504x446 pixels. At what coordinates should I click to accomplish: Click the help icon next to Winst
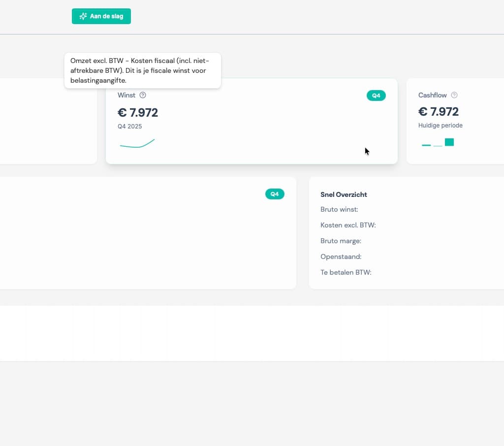pyautogui.click(x=143, y=95)
